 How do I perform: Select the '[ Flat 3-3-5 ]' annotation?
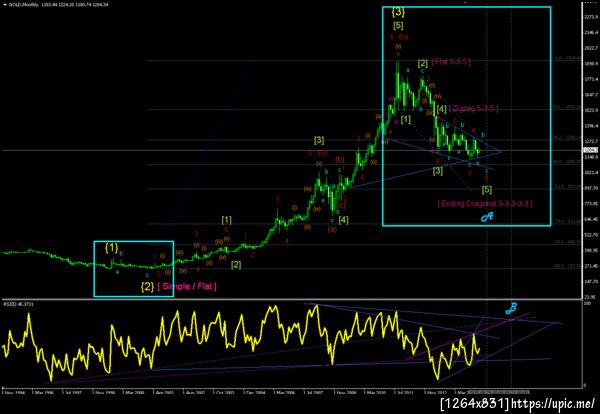[x=451, y=62]
